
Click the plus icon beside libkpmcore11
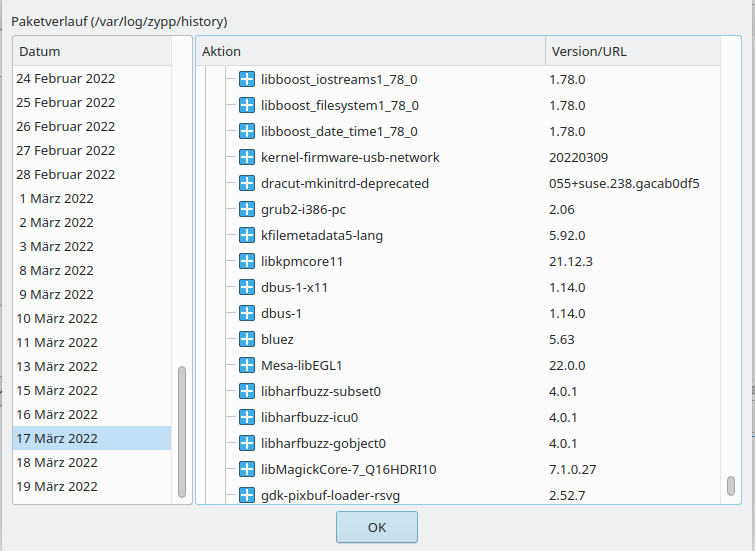[247, 261]
